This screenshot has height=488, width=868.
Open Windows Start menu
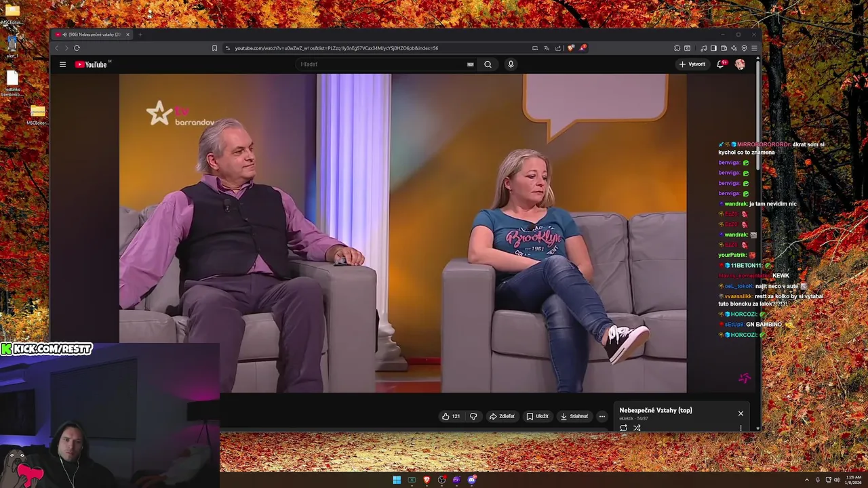(x=397, y=480)
